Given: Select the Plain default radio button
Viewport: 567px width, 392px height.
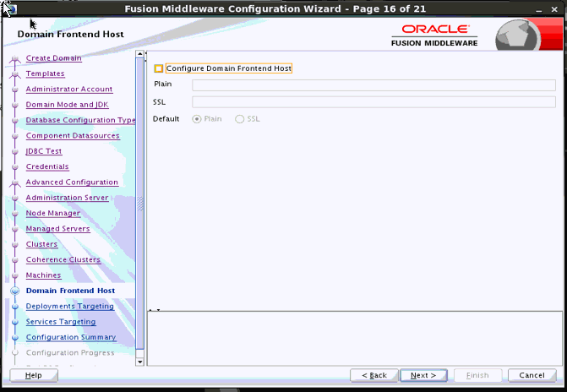Looking at the screenshot, I should point(197,119).
